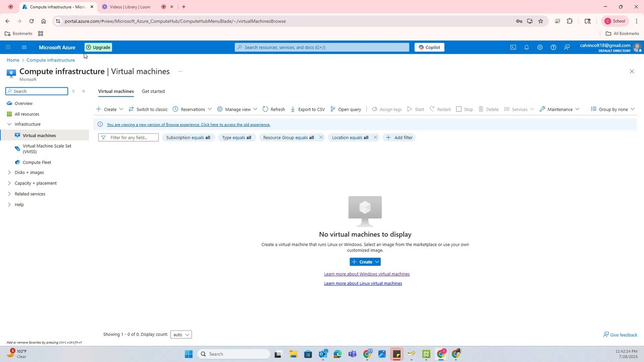Open Microsoft Teams from the taskbar

352,354
